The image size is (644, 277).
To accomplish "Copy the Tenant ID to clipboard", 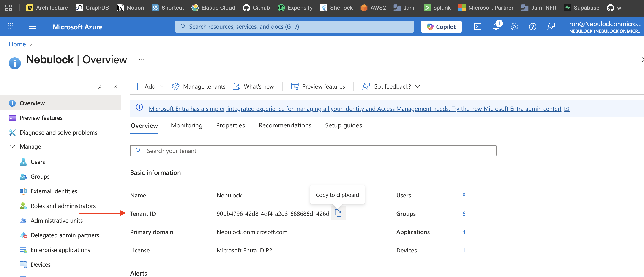I will tap(338, 213).
